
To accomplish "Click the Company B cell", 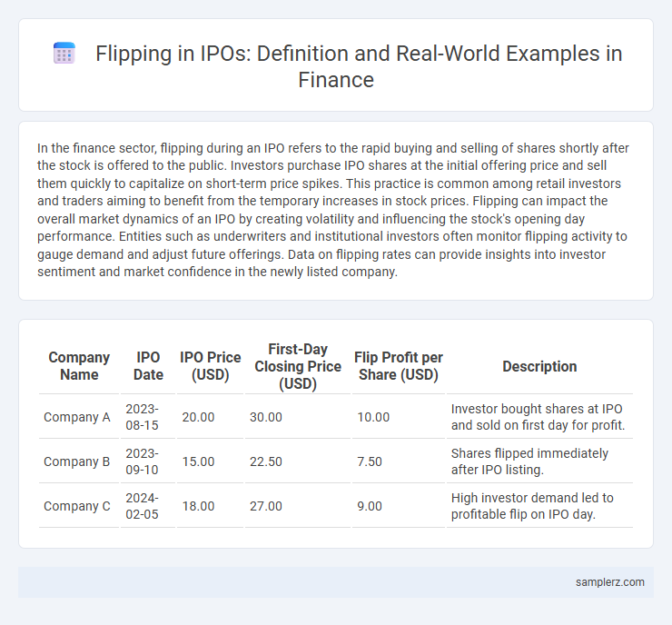I will (77, 461).
